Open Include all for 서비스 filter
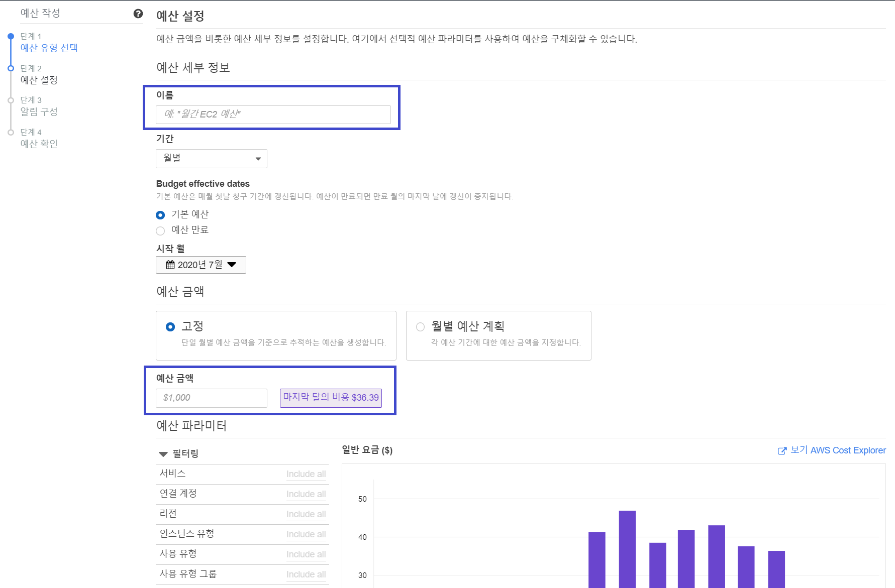895x588 pixels. tap(306, 474)
